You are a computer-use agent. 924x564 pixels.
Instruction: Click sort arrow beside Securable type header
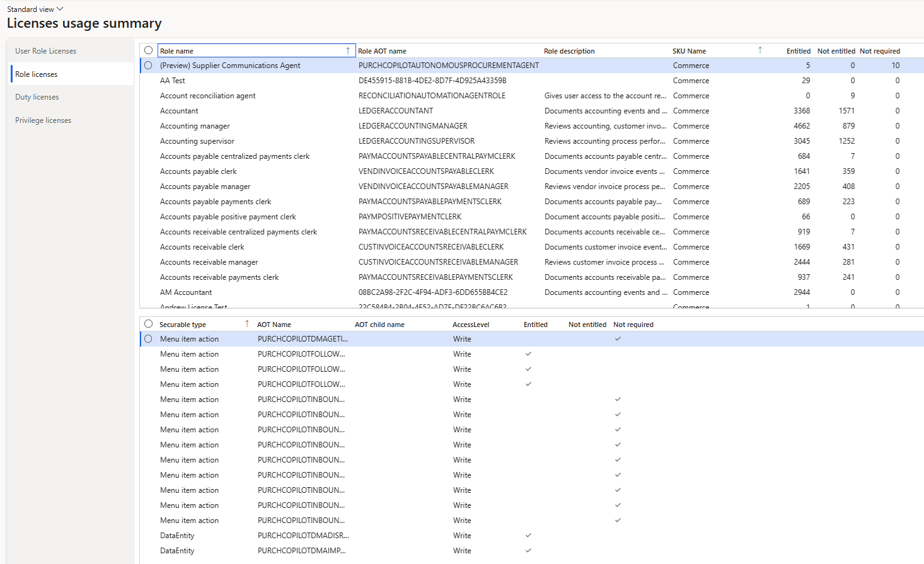point(247,324)
